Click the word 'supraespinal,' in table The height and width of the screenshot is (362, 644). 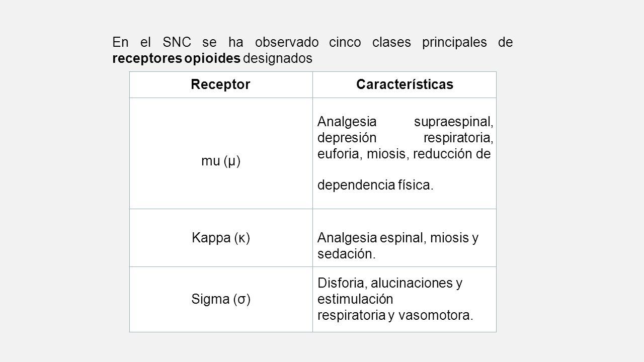(453, 121)
